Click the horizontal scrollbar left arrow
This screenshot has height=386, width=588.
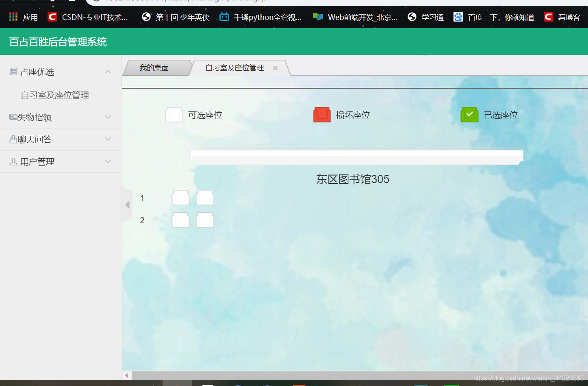click(x=127, y=375)
